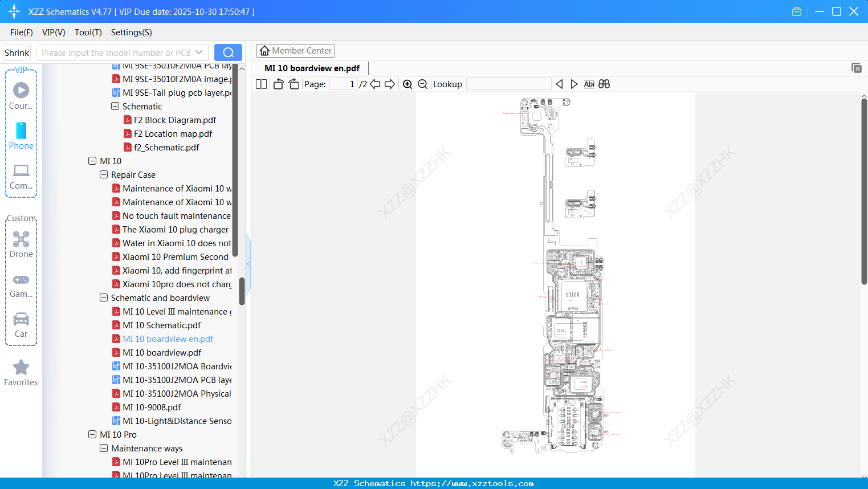Rotate the page clockwise
Screen dimensions: 868x489
point(293,84)
